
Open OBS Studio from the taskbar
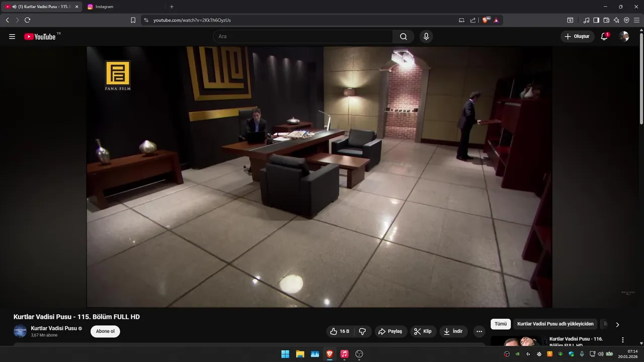click(x=359, y=354)
